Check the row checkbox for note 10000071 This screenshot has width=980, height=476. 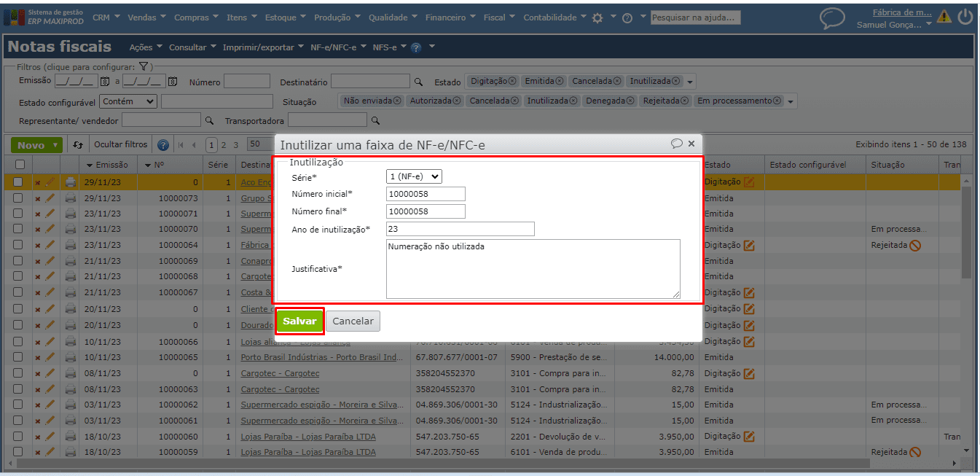tap(18, 214)
